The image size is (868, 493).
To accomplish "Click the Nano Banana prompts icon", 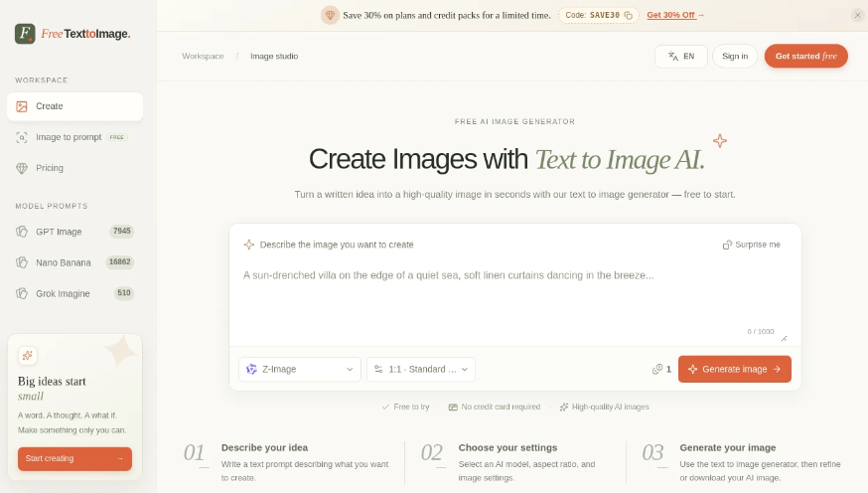I will 22,262.
